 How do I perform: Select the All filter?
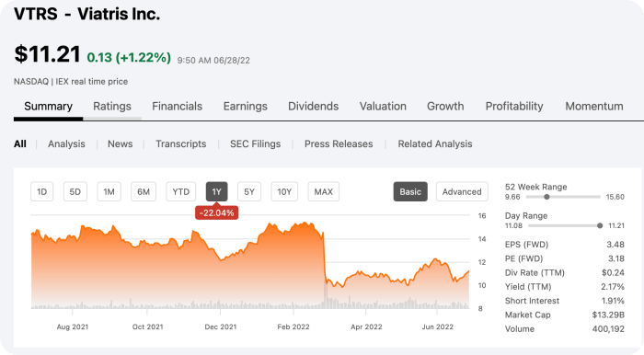[x=19, y=144]
